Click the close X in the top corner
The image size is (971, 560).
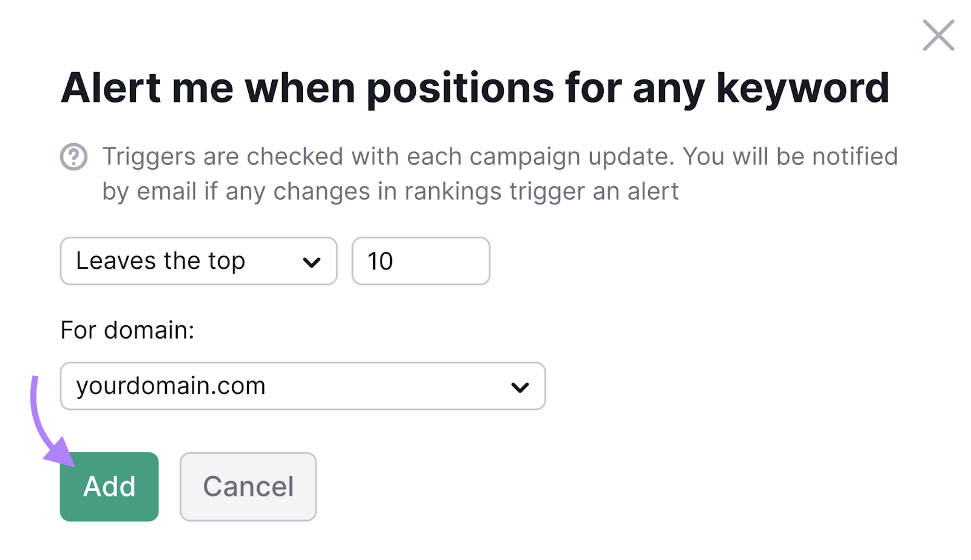(938, 35)
